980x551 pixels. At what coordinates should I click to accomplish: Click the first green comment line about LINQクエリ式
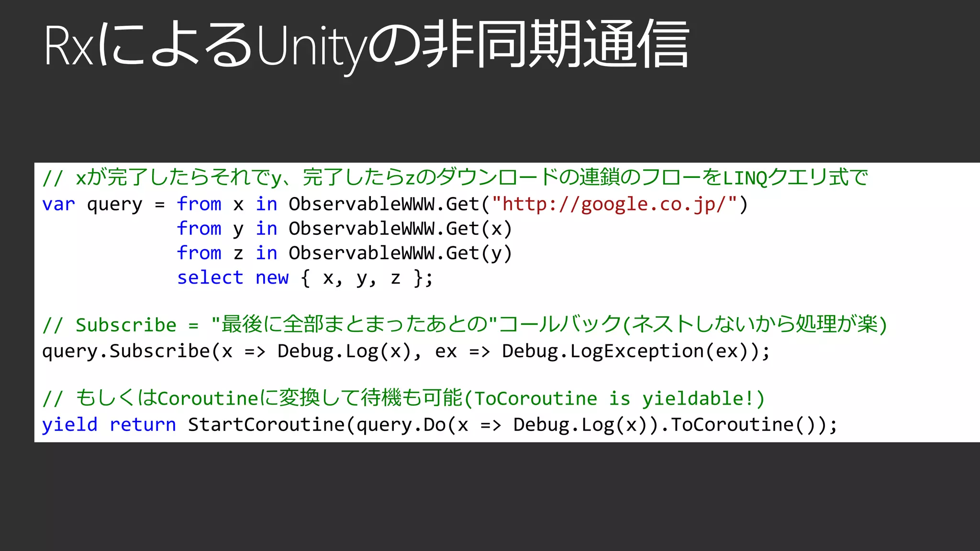[x=455, y=177]
